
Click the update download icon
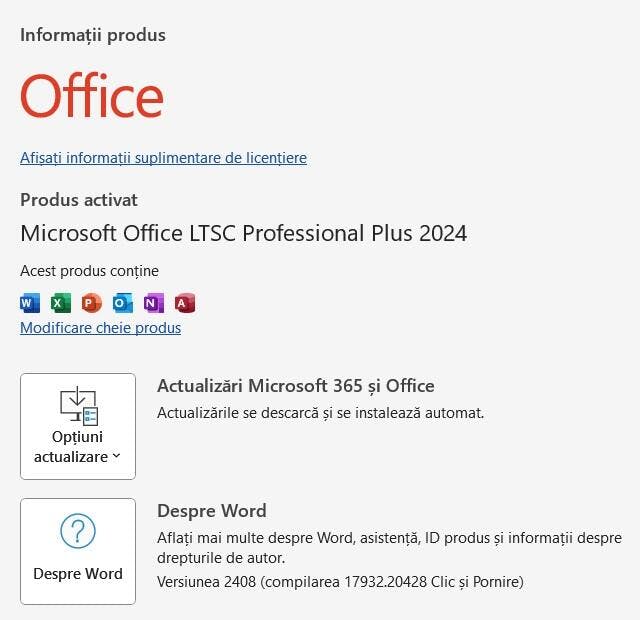[x=79, y=406]
